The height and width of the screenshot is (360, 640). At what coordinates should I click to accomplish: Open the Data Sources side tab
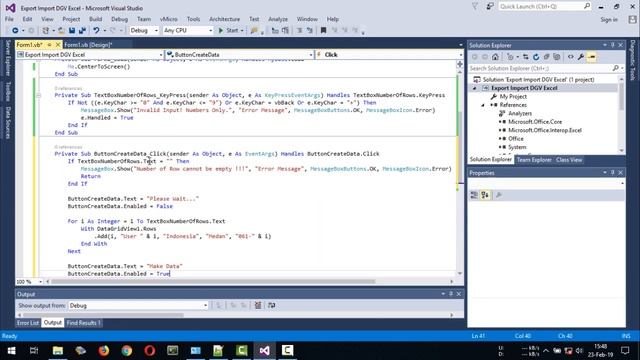8,123
